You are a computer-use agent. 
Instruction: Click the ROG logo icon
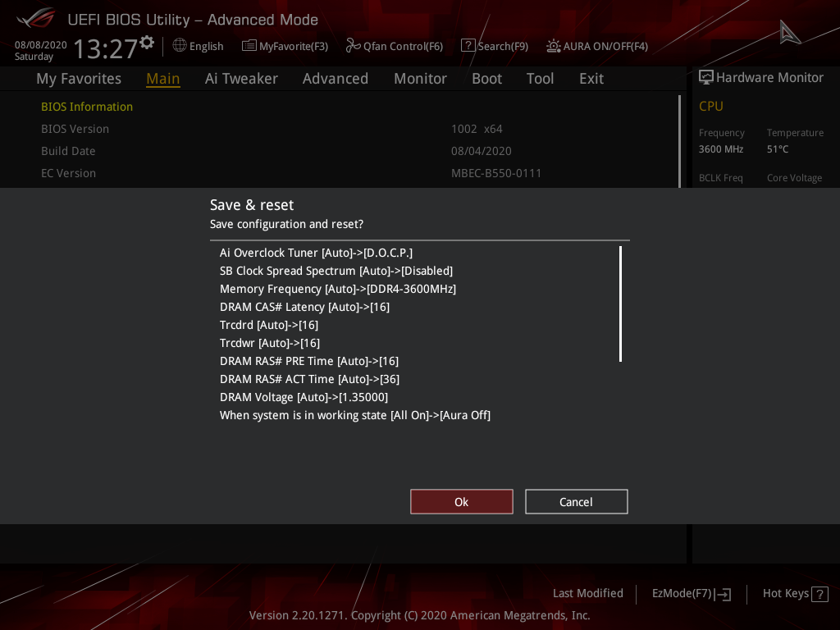pyautogui.click(x=35, y=18)
